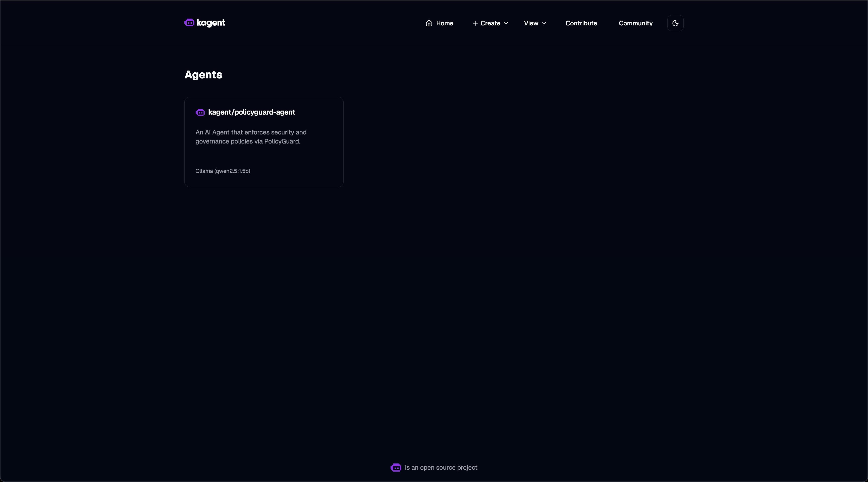Image resolution: width=868 pixels, height=482 pixels.
Task: Click the kagent wordmark in the header
Action: point(211,23)
